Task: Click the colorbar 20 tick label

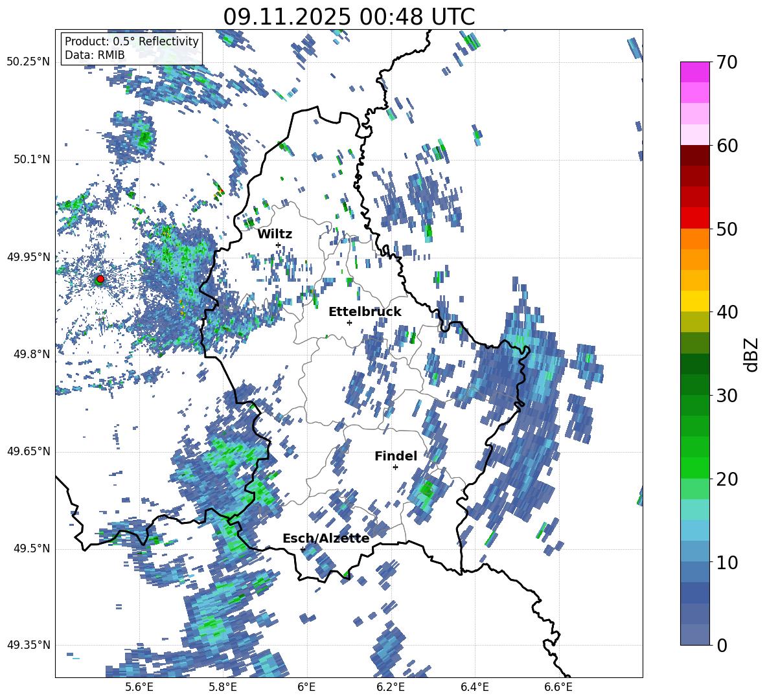Action: pos(727,479)
